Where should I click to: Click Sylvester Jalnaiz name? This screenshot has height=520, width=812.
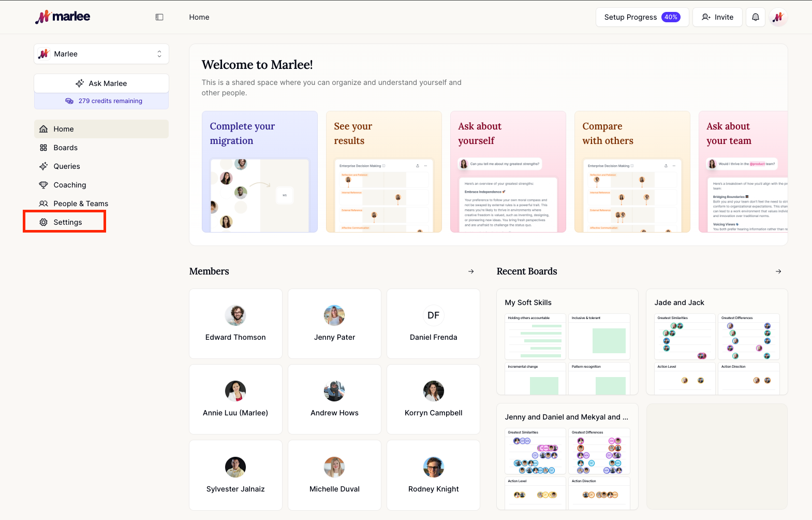click(235, 489)
